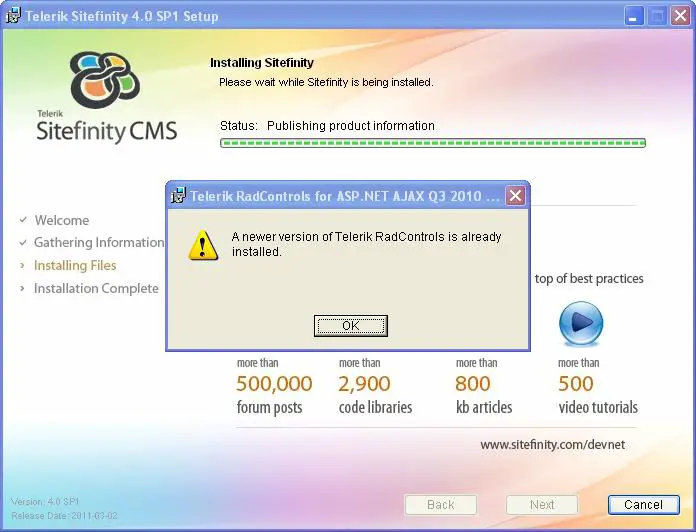Click the Sitefinity setup title bar icon
Viewport: 696px width, 532px height.
(13, 16)
